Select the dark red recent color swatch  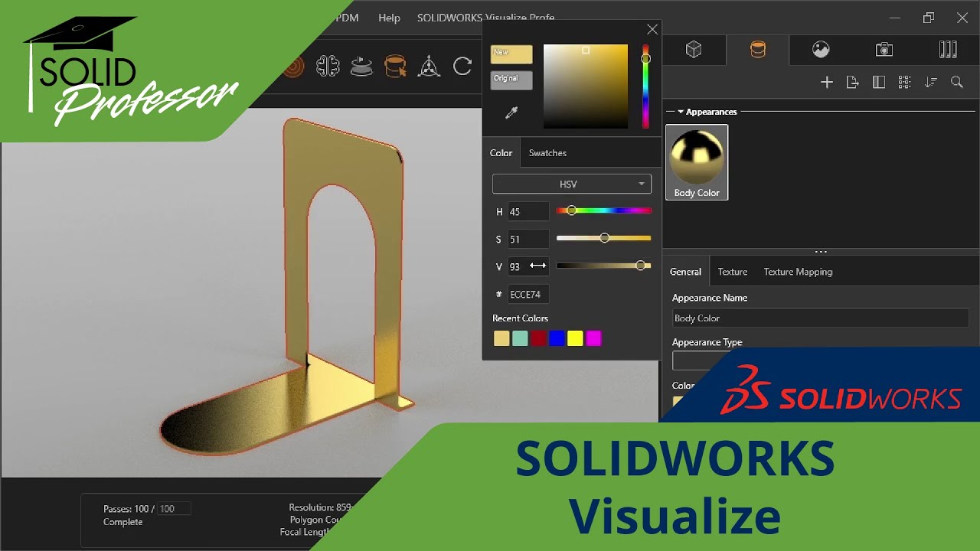[538, 338]
